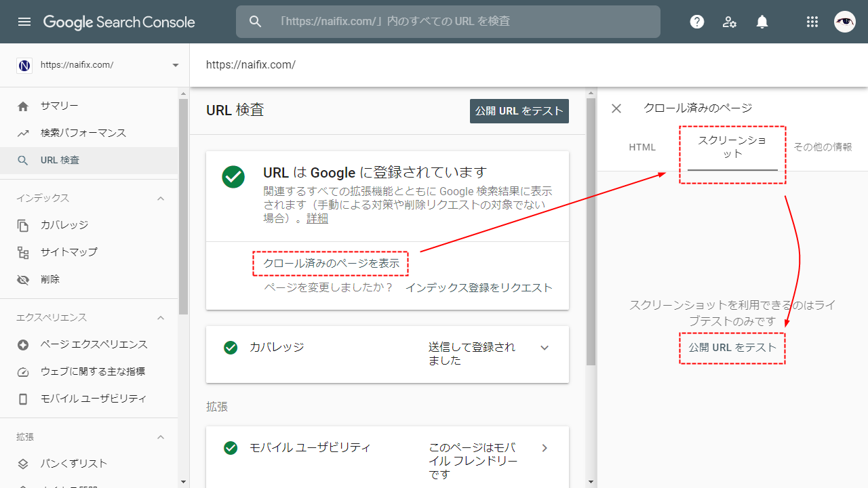The width and height of the screenshot is (868, 488).
Task: Click the green check beside URL は Google に登録されています
Action: coord(233,177)
